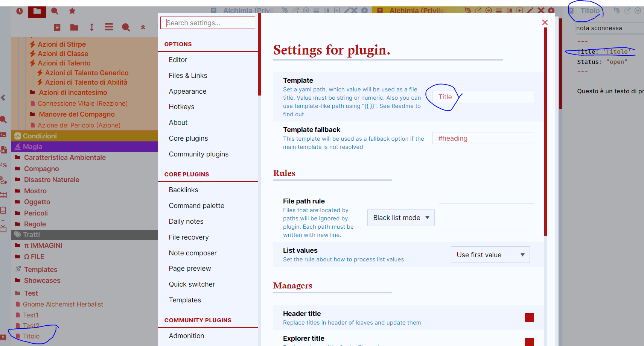The image size is (644, 346).
Task: Click the sort order arrow icon in the sidebar
Action: (91, 27)
